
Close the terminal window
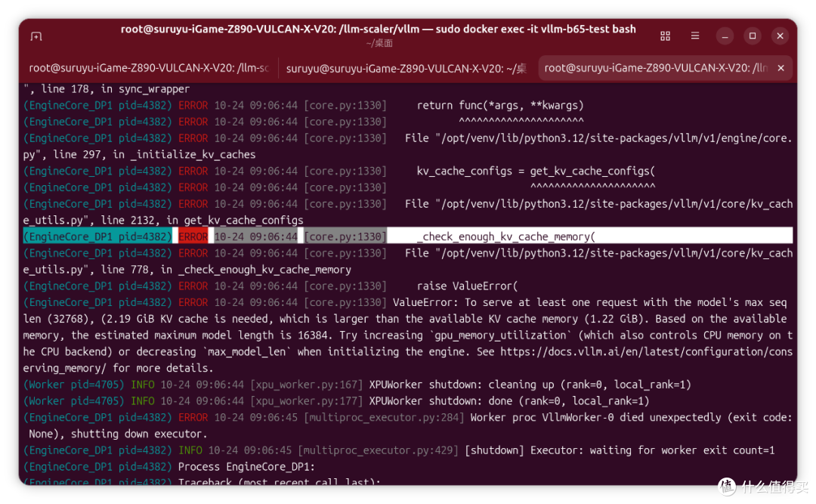(x=780, y=36)
